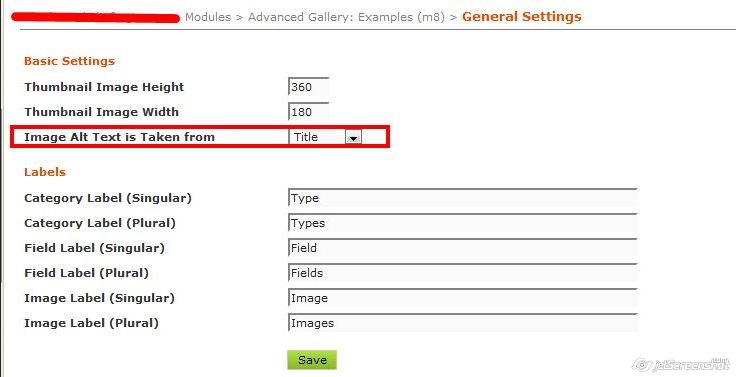This screenshot has height=377, width=736.
Task: Click the Field Label (Plural) textbox
Action: pos(462,273)
